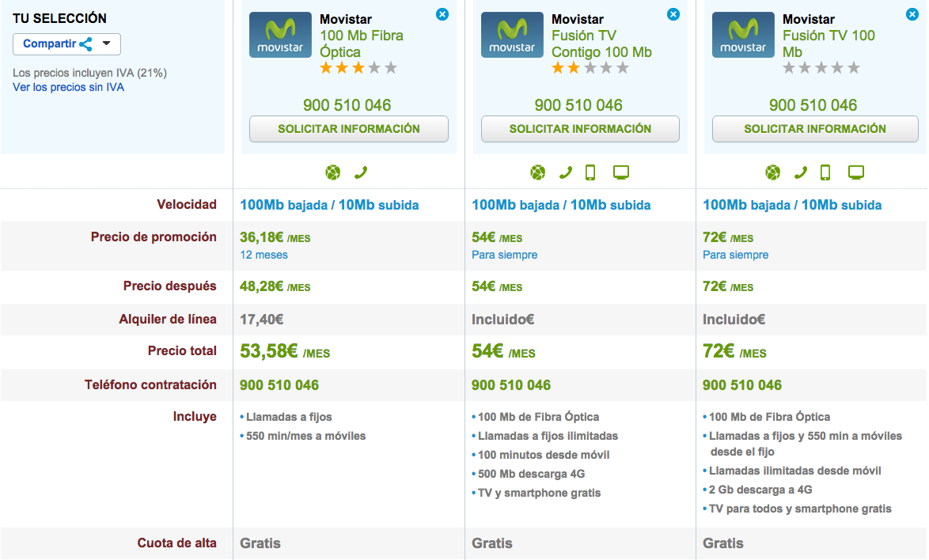
Task: Click 'Alquiler de línea' row label
Action: point(168,319)
